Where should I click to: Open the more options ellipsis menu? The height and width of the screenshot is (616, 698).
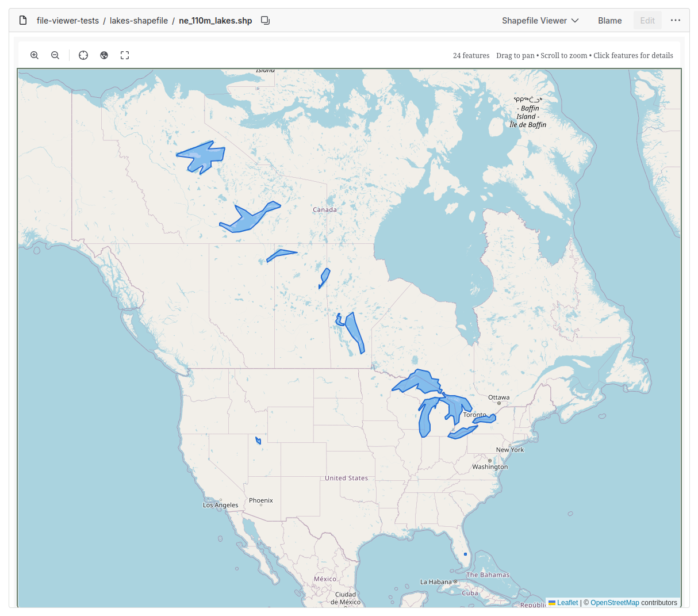coord(675,20)
